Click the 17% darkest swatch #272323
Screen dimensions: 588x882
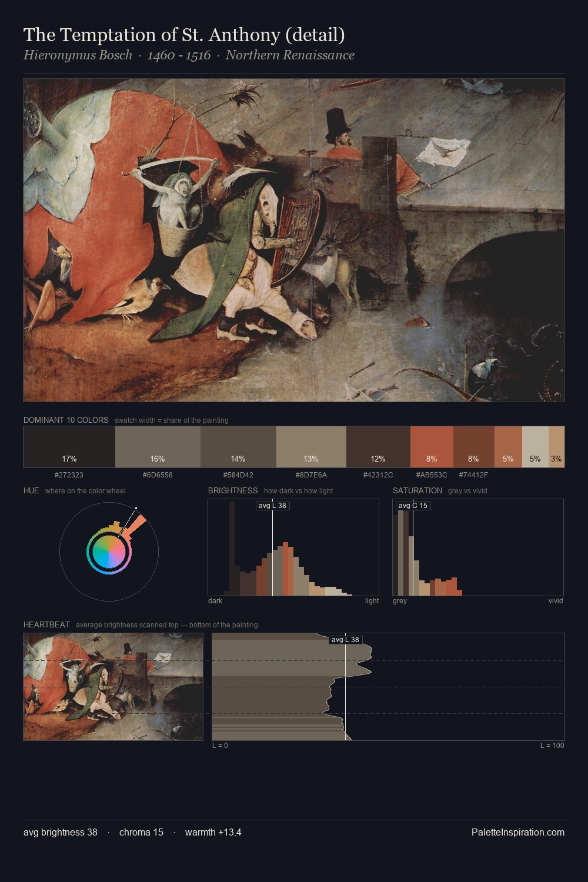pyautogui.click(x=69, y=447)
